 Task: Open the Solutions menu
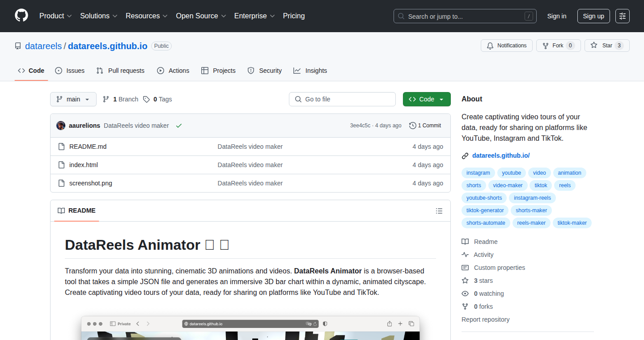tap(99, 16)
